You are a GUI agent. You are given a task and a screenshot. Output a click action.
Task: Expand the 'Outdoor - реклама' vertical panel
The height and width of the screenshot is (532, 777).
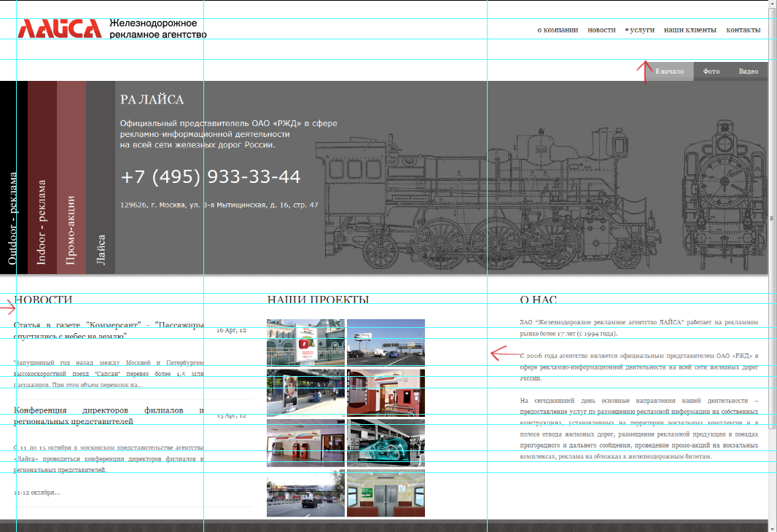coord(13,177)
